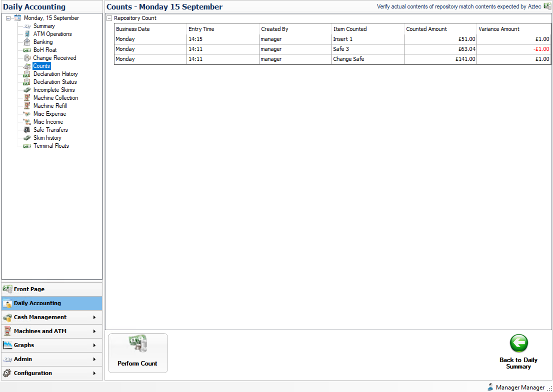Screen dimensions: 553x392
Task: Click the Safe Transfers safe icon
Action: click(x=27, y=130)
